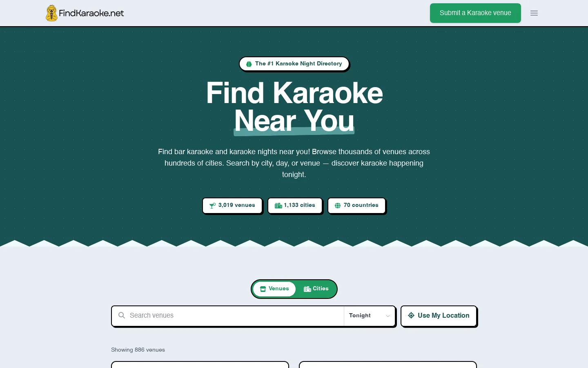The width and height of the screenshot is (588, 368).
Task: Click the Use My Location button
Action: click(439, 316)
